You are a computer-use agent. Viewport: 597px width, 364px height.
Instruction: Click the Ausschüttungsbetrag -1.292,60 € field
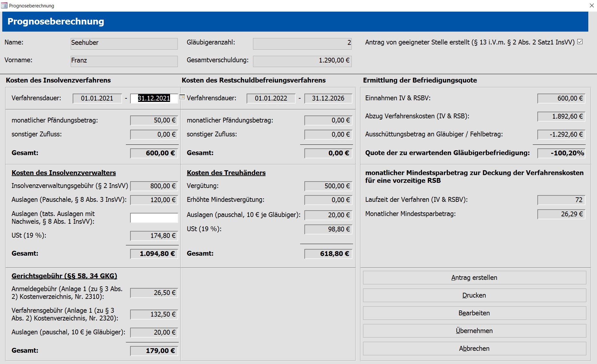click(561, 134)
